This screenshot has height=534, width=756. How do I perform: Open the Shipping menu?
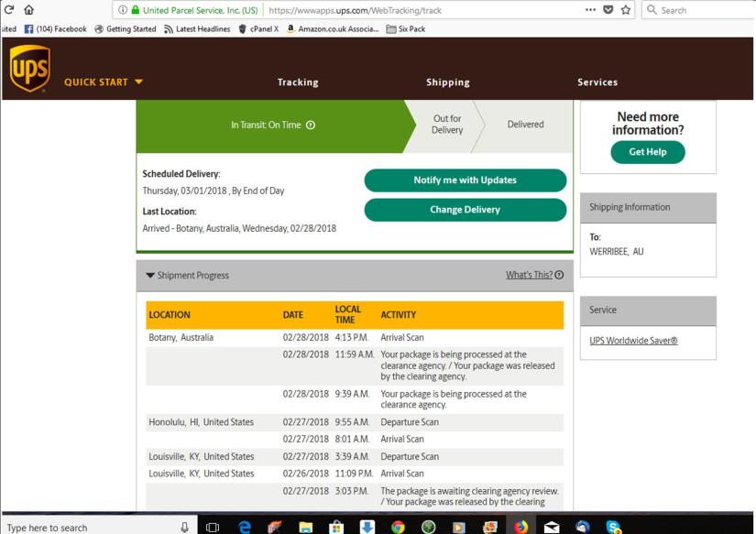(447, 82)
